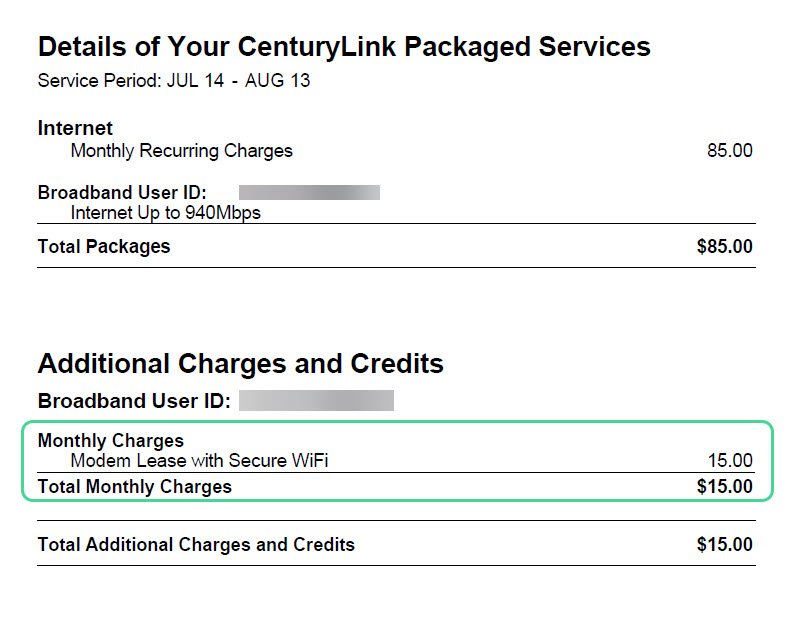Click the Internet section label

pos(75,128)
